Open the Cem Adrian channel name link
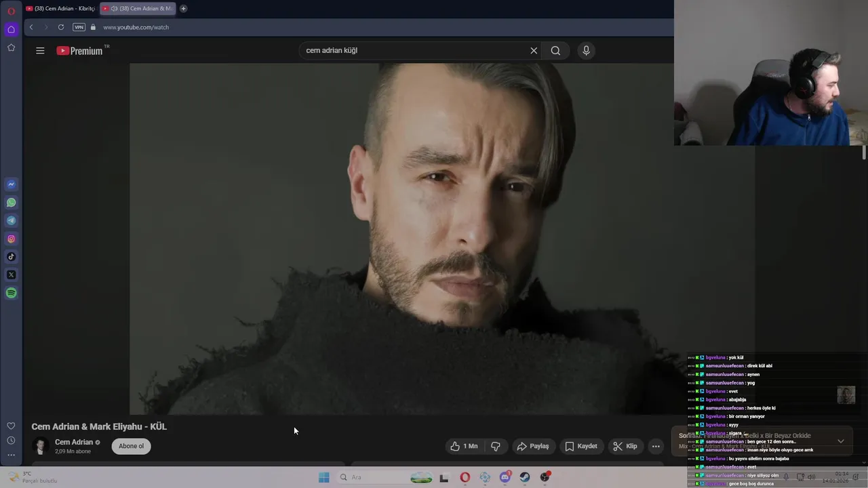Image resolution: width=868 pixels, height=488 pixels. [x=74, y=442]
